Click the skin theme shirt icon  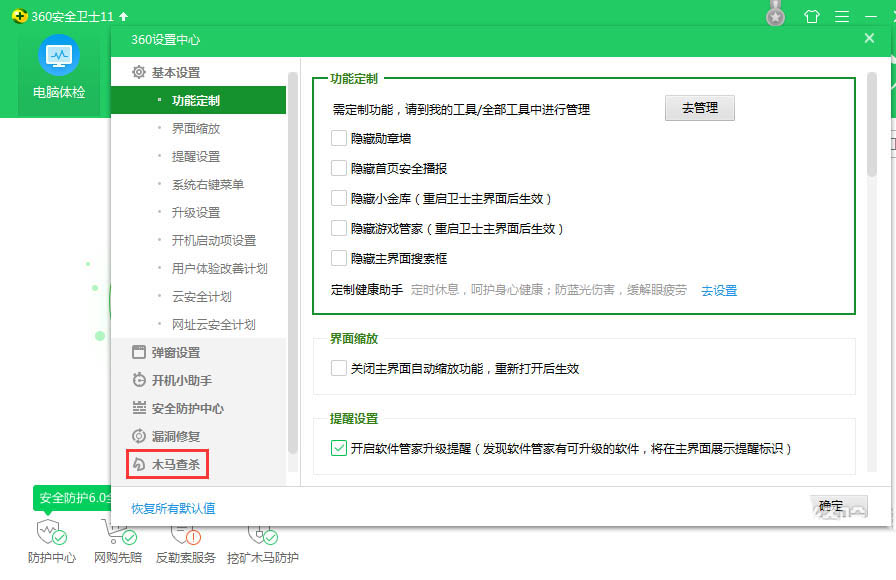tap(811, 16)
